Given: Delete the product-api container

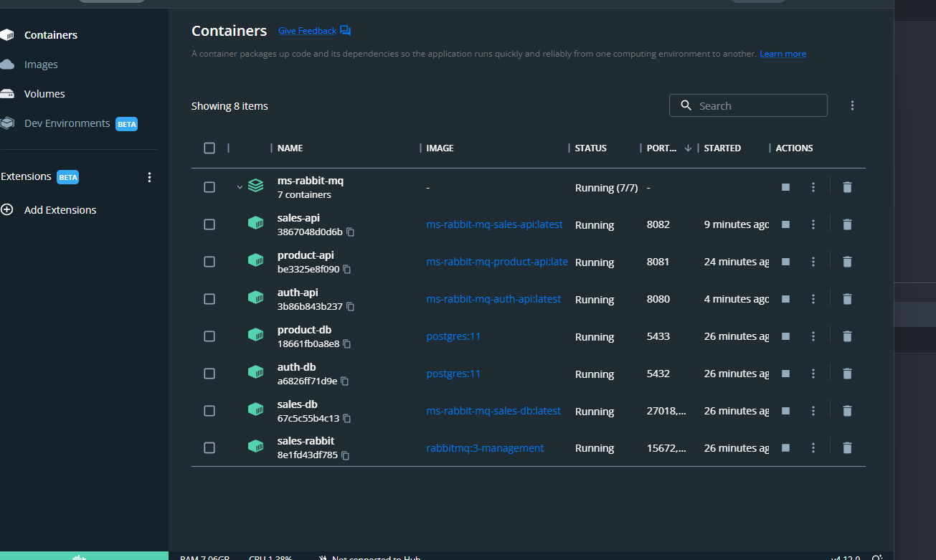Looking at the screenshot, I should 847,262.
